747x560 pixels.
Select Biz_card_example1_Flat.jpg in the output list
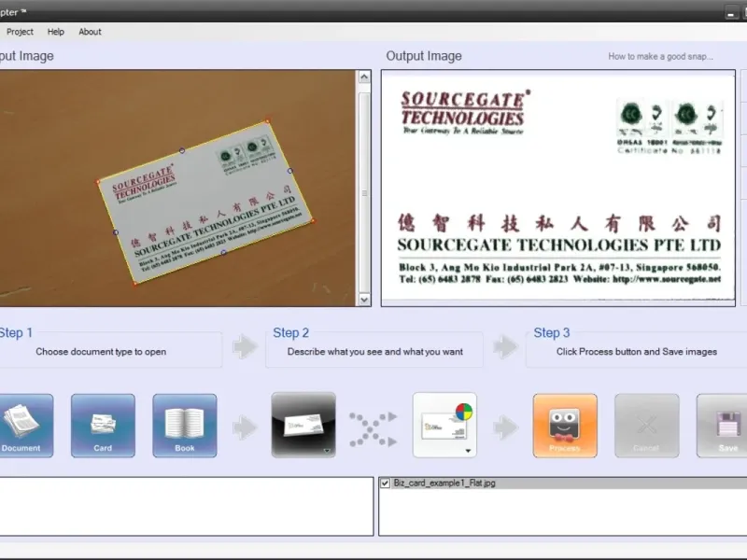[563, 483]
